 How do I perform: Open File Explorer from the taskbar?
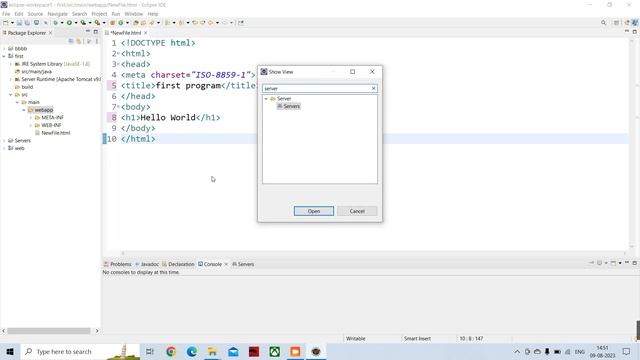coord(212,351)
